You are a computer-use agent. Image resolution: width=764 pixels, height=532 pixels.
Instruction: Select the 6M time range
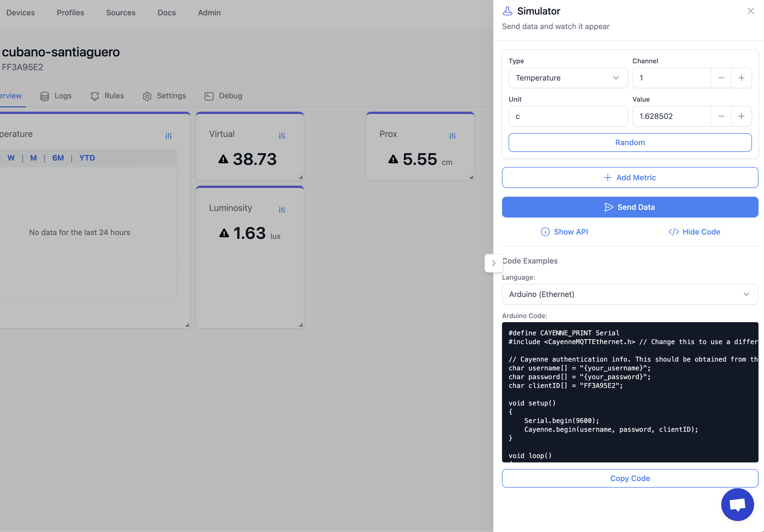point(58,158)
